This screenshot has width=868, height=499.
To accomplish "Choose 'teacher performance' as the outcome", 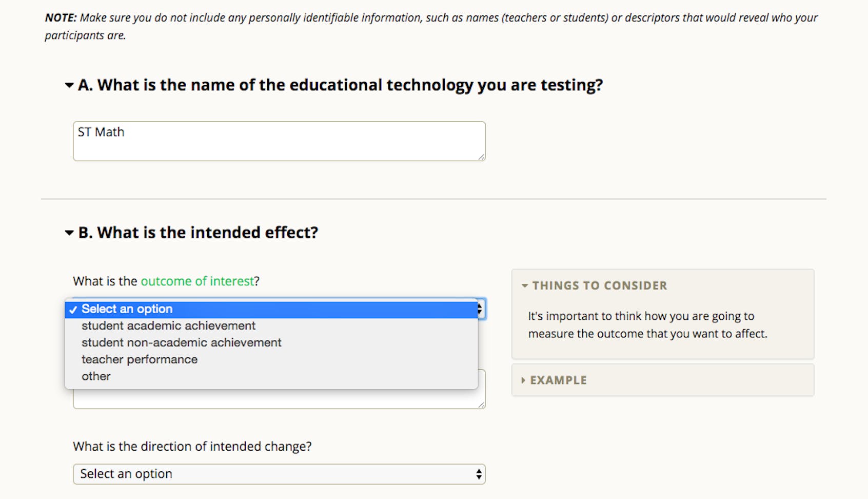I will tap(140, 359).
